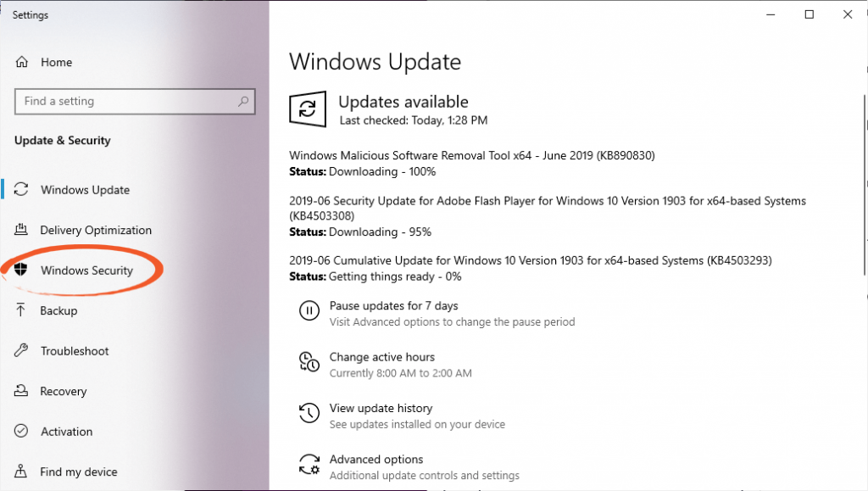Click the refresh updates icon
Screen dimensions: 868x491
pos(307,109)
